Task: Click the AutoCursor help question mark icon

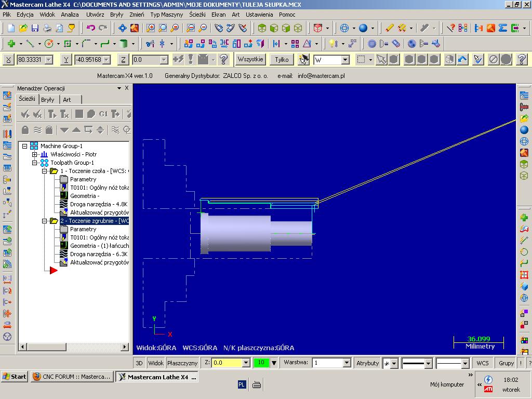Action: [x=223, y=59]
